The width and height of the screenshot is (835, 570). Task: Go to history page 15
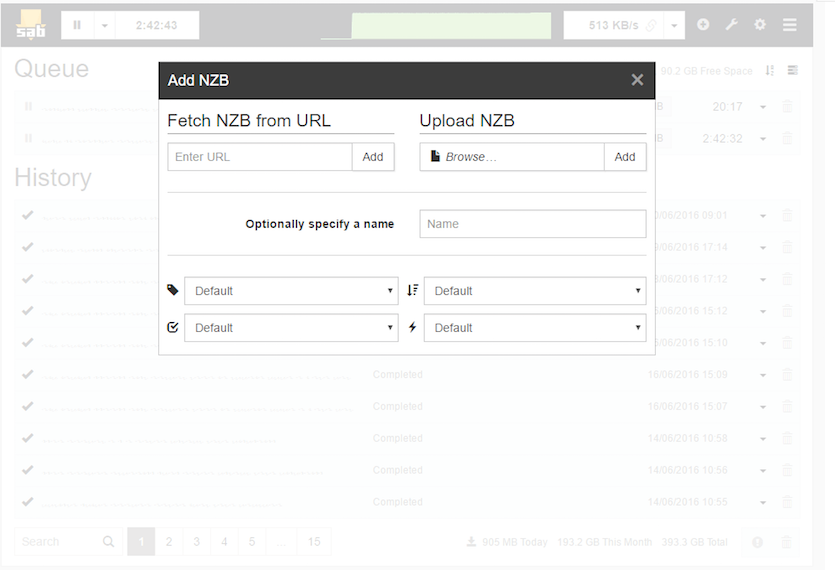[314, 542]
